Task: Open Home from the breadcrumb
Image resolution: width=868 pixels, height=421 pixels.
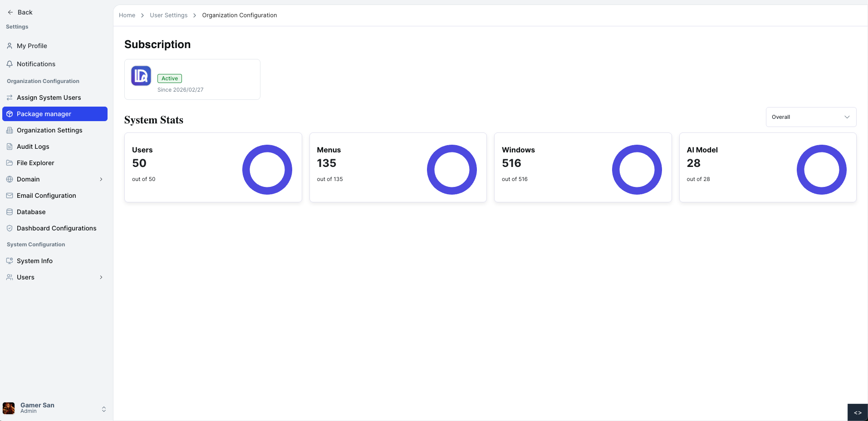Action: click(127, 15)
